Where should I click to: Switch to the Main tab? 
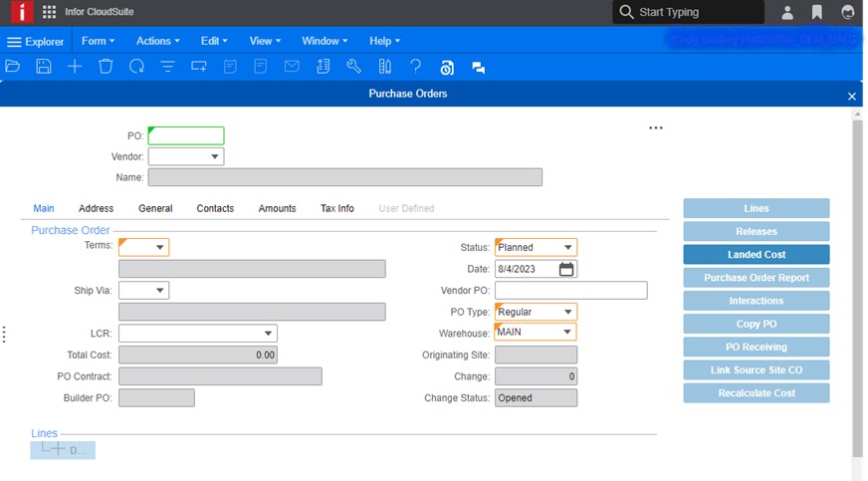(44, 209)
